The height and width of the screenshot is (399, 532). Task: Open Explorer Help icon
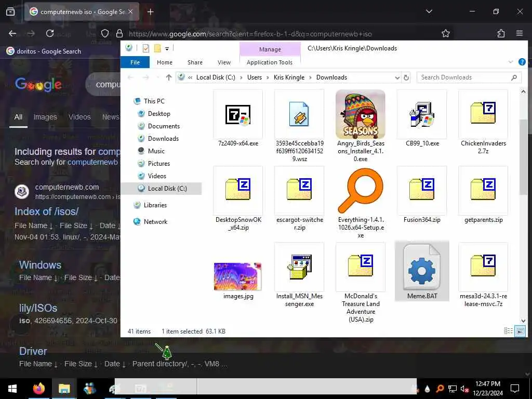pos(522,62)
